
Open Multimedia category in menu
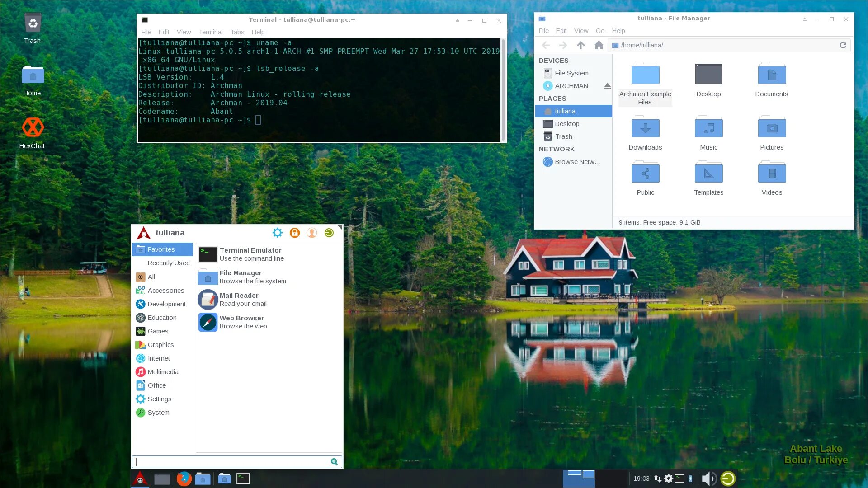point(163,372)
